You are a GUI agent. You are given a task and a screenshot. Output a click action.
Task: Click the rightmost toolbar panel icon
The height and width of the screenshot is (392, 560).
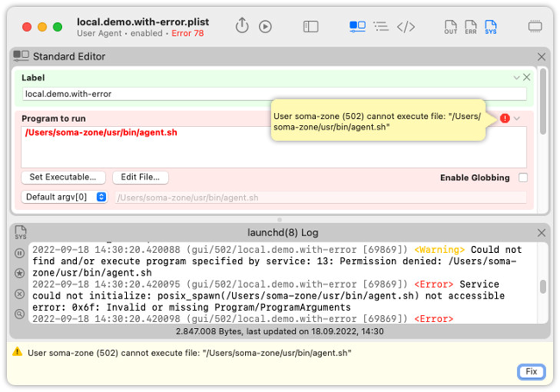[535, 27]
